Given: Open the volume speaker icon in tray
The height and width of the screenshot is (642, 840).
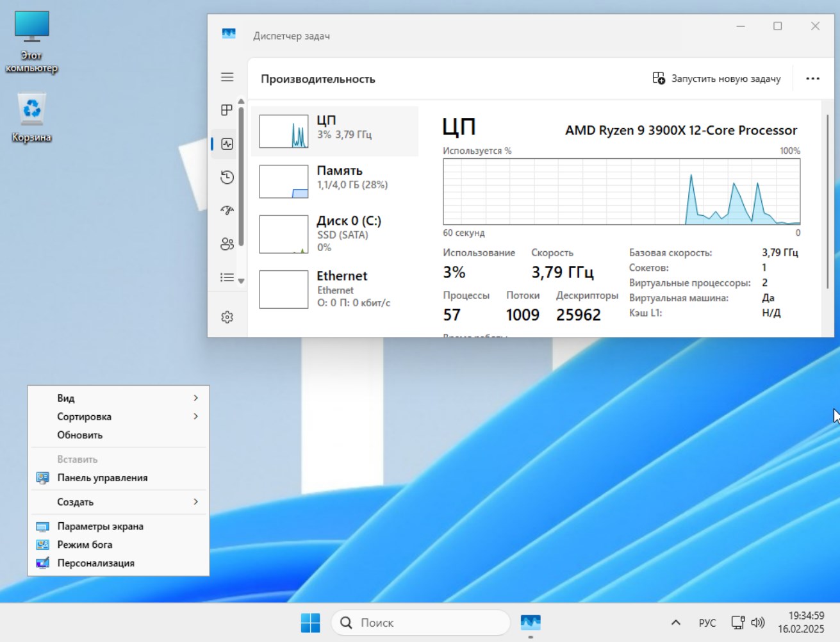Looking at the screenshot, I should 758,623.
